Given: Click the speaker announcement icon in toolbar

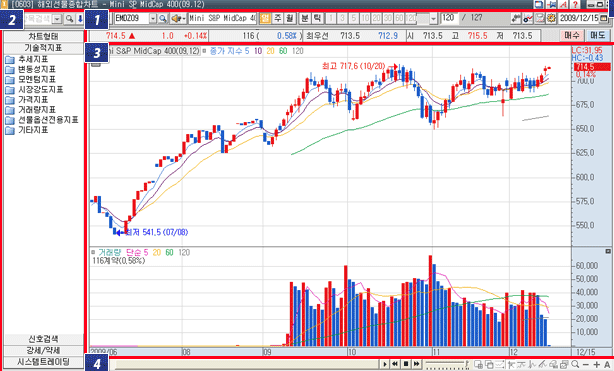Looking at the screenshot, I should 177,18.
